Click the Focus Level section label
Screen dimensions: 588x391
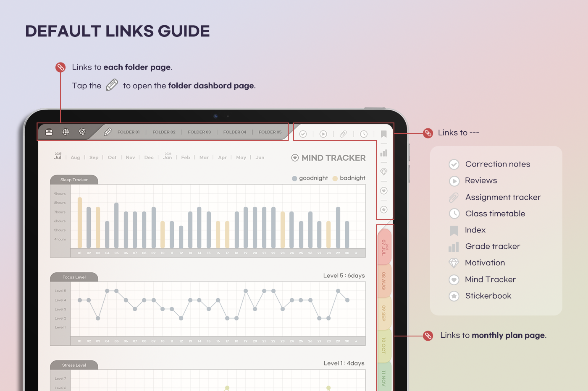pyautogui.click(x=74, y=277)
